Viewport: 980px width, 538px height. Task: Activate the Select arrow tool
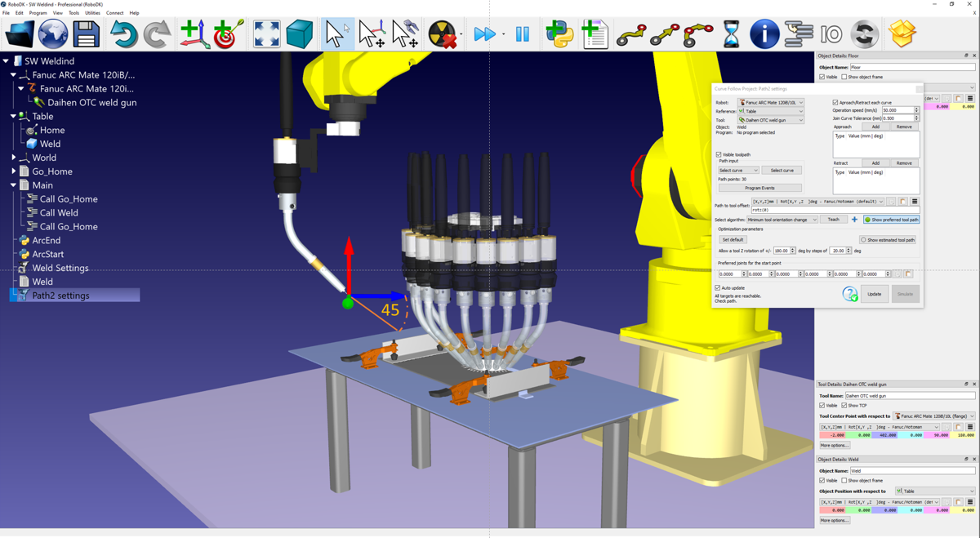coord(336,34)
